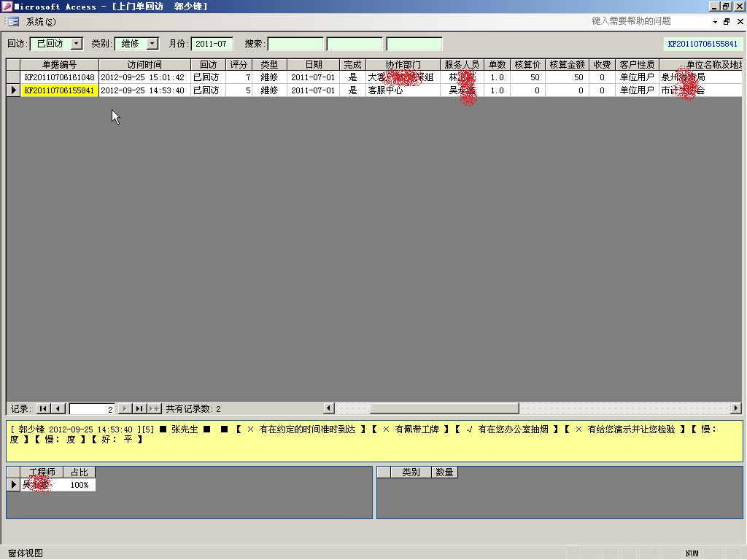Click the next record navigation arrow

125,409
